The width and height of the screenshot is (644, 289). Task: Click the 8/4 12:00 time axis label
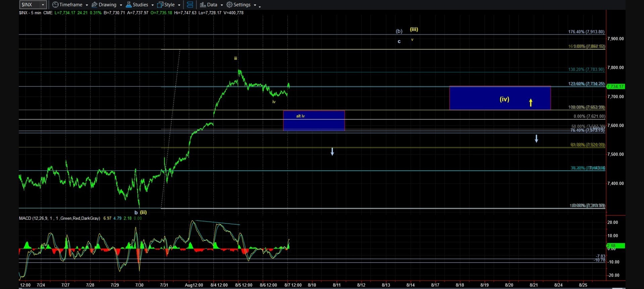[219, 285]
